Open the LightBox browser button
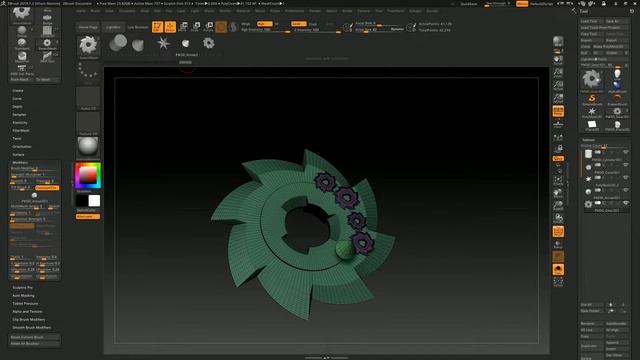Screen dimensions: 640x360 coord(113,27)
